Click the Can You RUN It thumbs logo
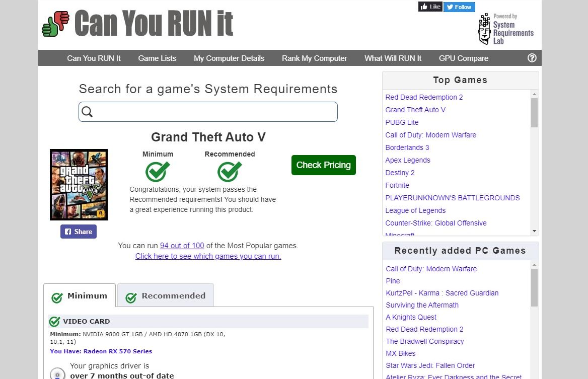The width and height of the screenshot is (588, 379). [x=56, y=24]
